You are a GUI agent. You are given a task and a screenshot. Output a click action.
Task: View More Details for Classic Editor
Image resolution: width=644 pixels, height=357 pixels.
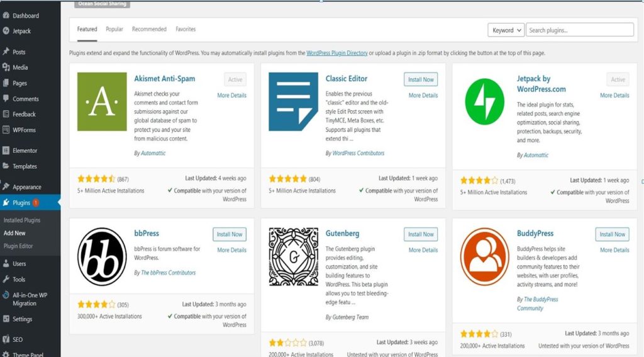pos(423,95)
